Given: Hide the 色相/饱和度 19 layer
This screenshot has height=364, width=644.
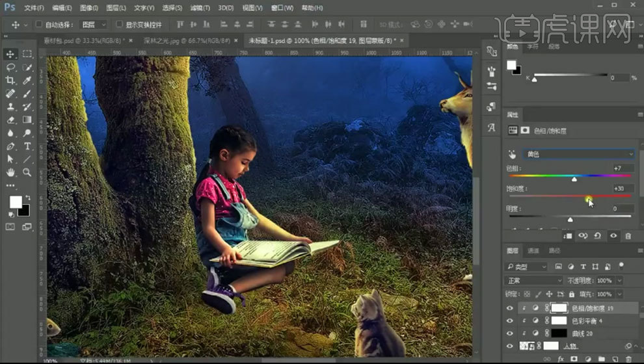Looking at the screenshot, I should (510, 308).
